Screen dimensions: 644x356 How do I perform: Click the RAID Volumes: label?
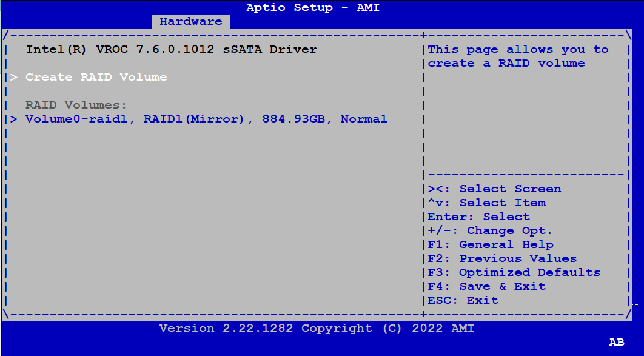point(76,105)
